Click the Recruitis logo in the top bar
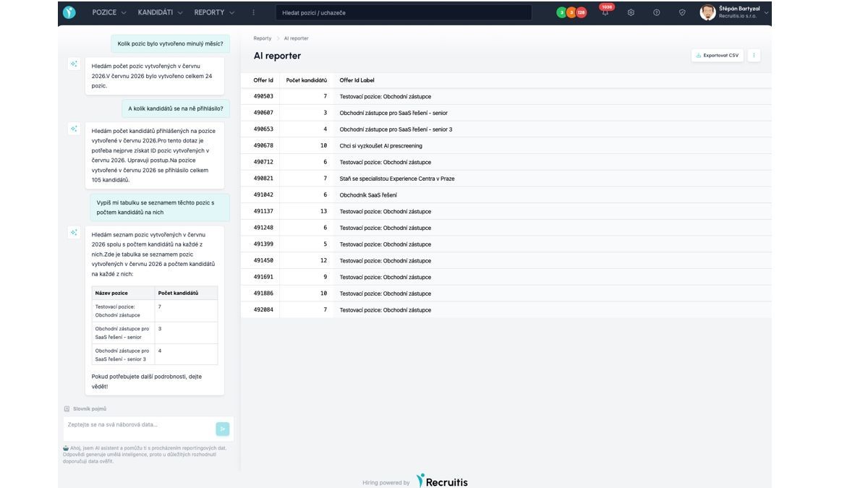Screen dimensions: 868x488 coord(69,12)
